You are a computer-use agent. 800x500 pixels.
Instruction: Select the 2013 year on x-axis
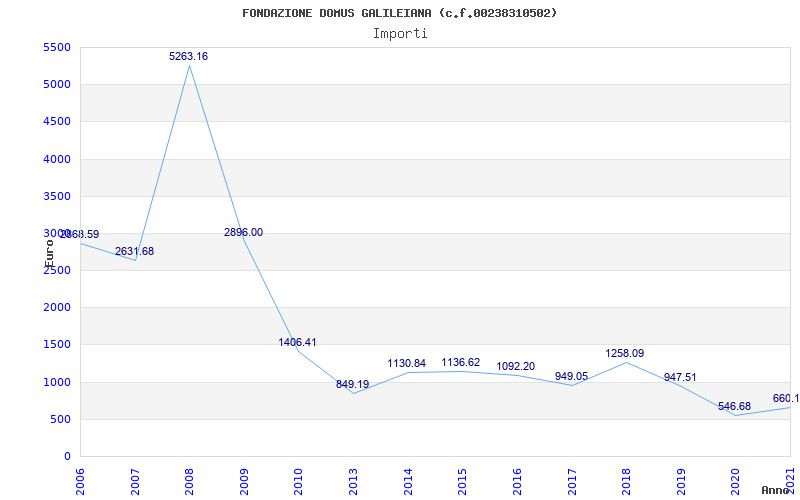[x=354, y=478]
